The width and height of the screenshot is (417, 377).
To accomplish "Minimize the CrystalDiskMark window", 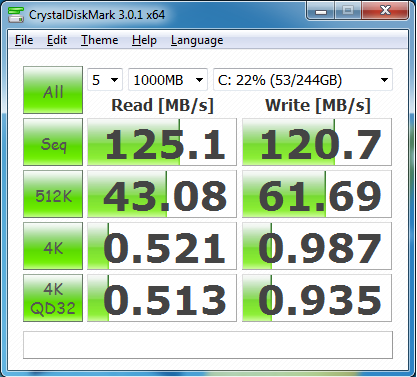I will (x=321, y=11).
